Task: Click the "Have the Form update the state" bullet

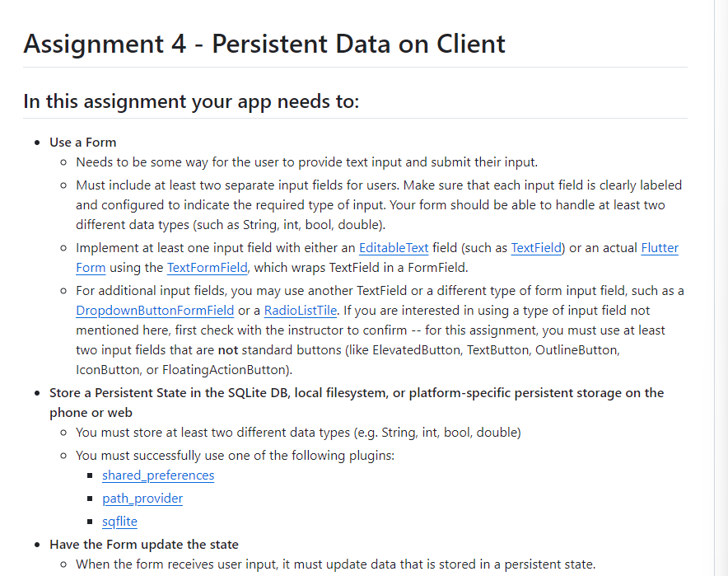Action: (144, 544)
